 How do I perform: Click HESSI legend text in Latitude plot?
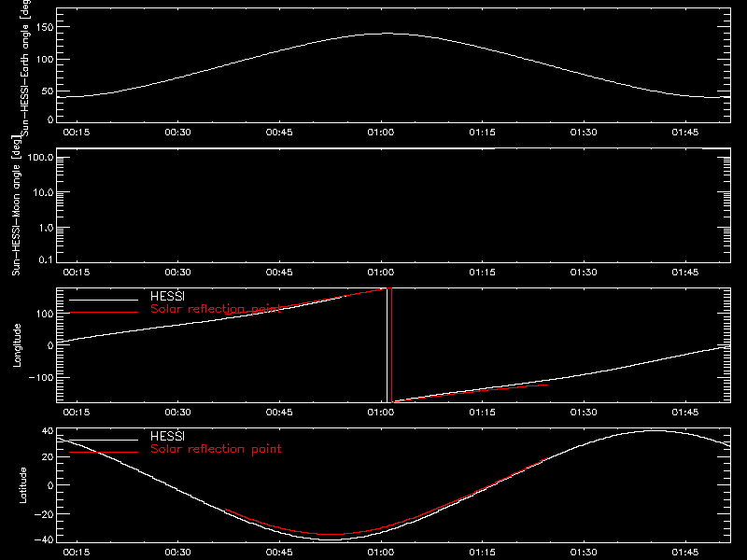167,436
